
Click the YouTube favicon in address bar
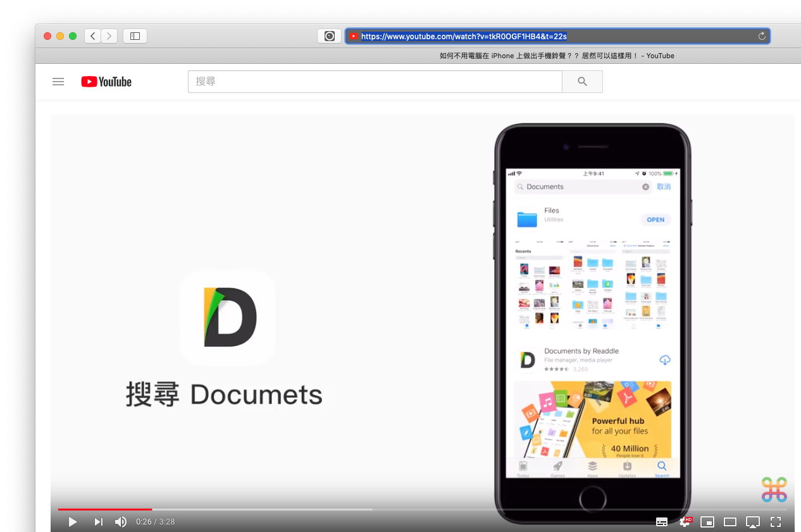point(354,36)
